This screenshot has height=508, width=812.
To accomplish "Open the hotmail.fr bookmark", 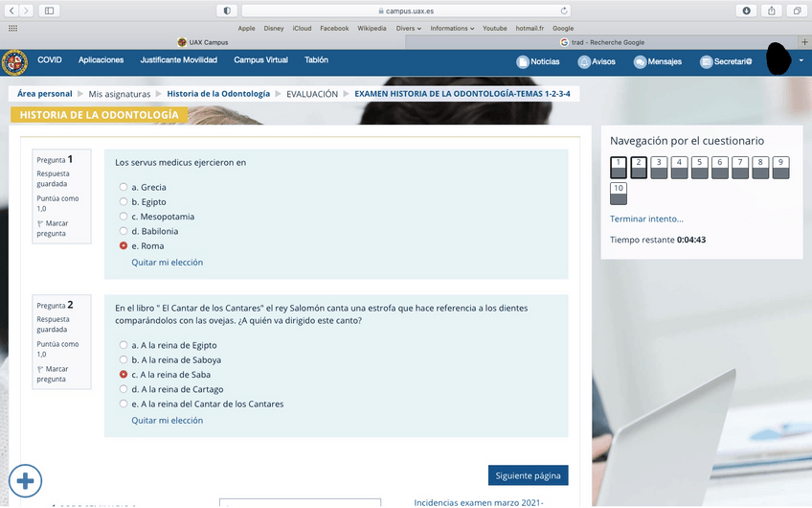I will (x=530, y=28).
